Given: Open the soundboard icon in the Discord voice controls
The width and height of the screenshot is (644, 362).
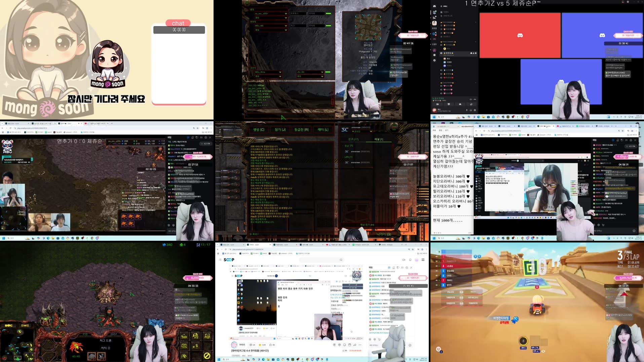Looking at the screenshot, I should pos(471,104).
